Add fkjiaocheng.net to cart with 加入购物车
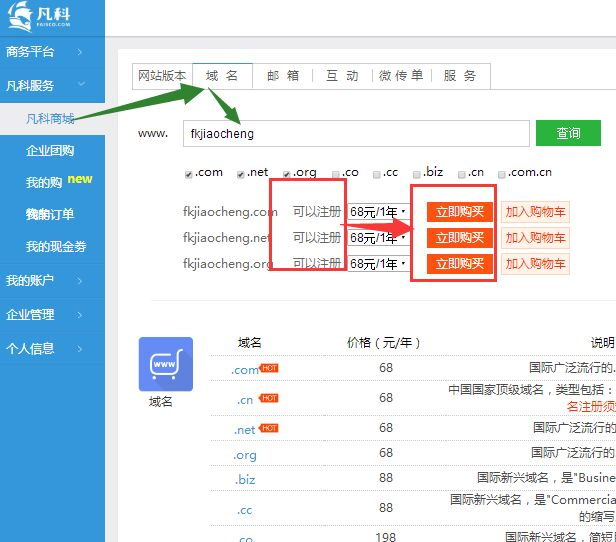This screenshot has height=542, width=616. tap(535, 238)
